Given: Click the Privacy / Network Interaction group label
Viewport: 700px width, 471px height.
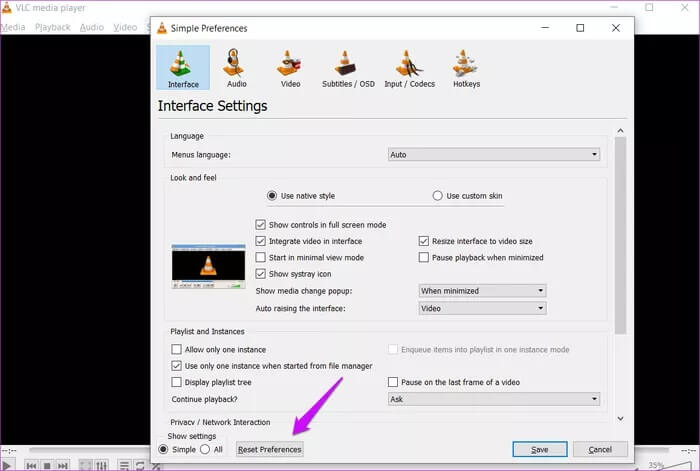Looking at the screenshot, I should [x=220, y=422].
